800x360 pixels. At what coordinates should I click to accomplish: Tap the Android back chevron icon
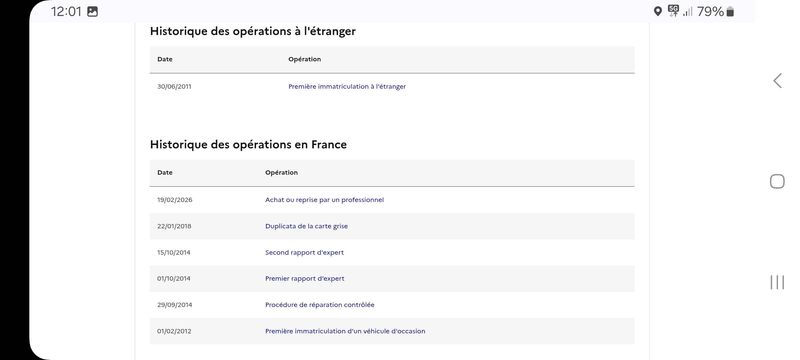tap(777, 81)
